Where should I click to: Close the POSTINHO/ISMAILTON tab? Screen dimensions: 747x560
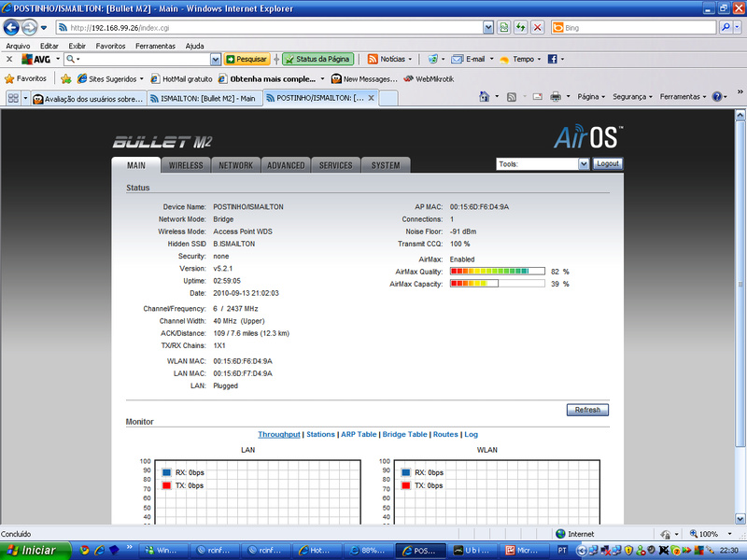(371, 98)
